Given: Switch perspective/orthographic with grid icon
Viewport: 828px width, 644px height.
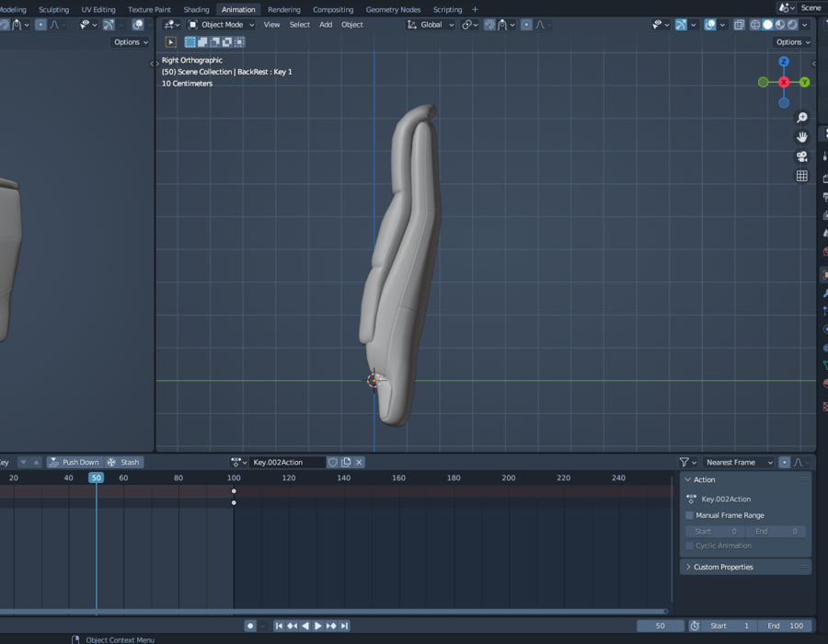Looking at the screenshot, I should pyautogui.click(x=801, y=176).
